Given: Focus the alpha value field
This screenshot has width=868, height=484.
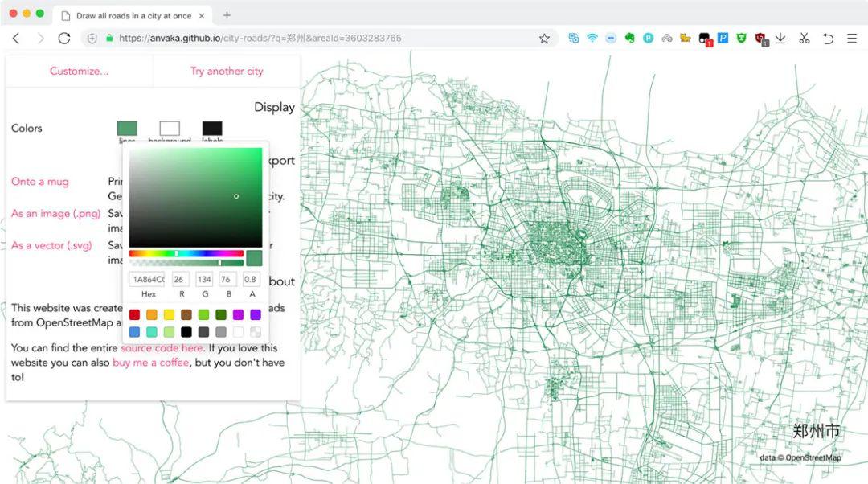Looking at the screenshot, I should click(x=252, y=279).
